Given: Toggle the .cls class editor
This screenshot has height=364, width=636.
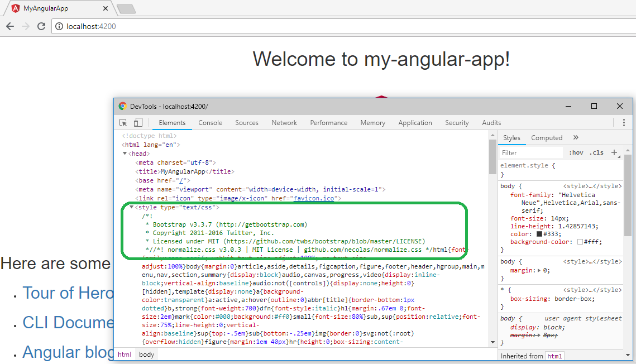Looking at the screenshot, I should click(x=596, y=153).
